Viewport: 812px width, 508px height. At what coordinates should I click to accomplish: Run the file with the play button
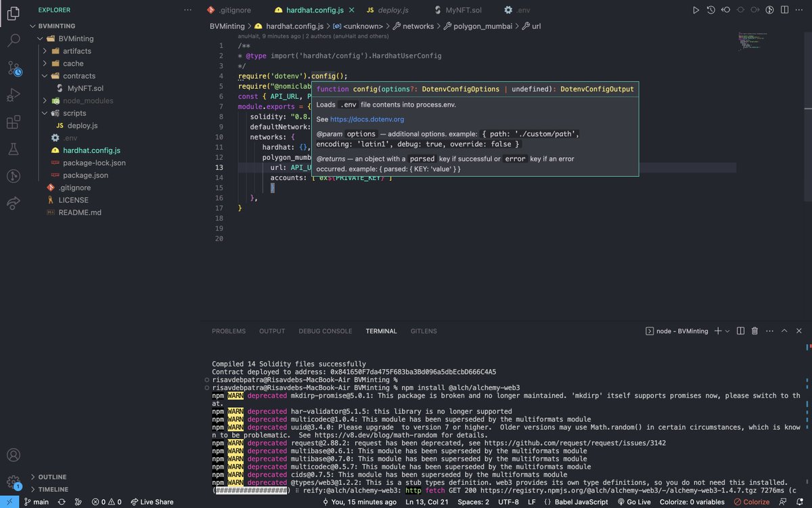[x=695, y=9]
